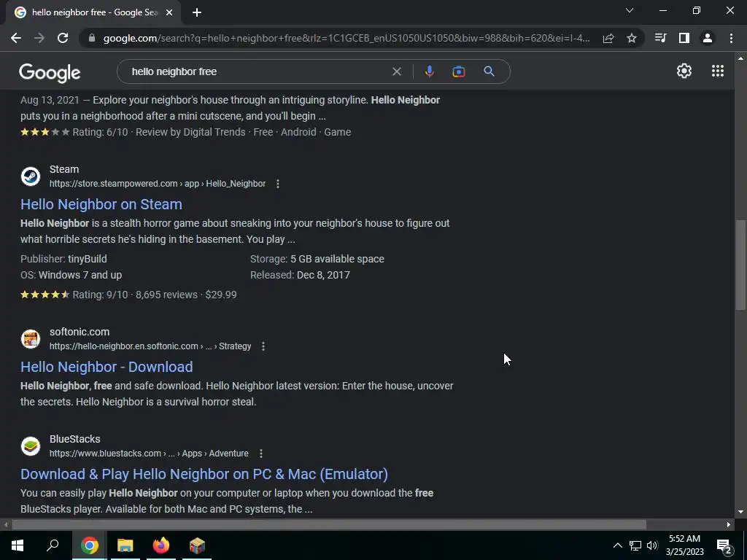
Task: Open more options for BlueStacks result
Action: tap(260, 454)
